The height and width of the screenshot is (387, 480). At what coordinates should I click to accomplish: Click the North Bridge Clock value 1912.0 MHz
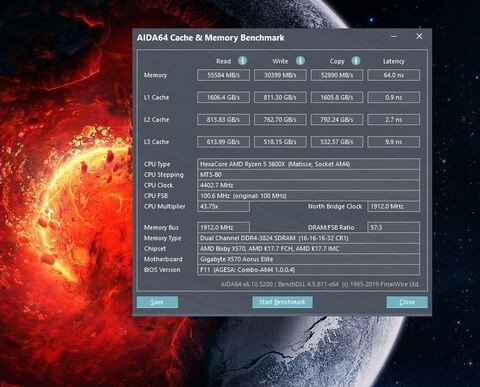point(393,206)
